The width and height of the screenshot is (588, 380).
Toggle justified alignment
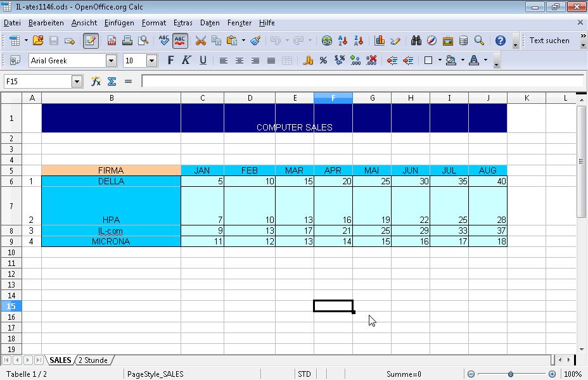coord(271,60)
